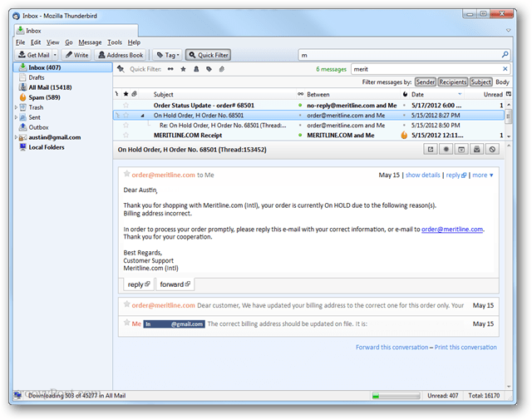The width and height of the screenshot is (532, 420).
Task: Open the View menu
Action: [52, 42]
